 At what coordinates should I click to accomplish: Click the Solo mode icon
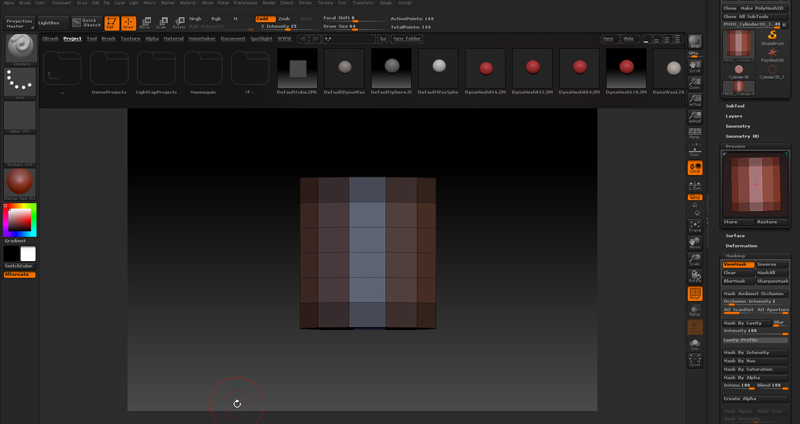[694, 344]
